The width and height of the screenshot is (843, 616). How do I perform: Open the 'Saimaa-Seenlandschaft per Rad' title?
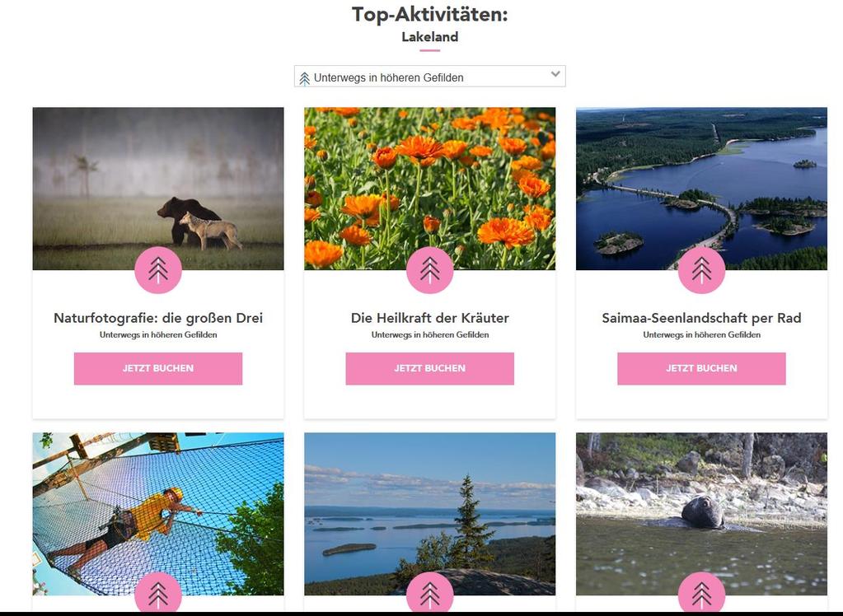pyautogui.click(x=701, y=318)
